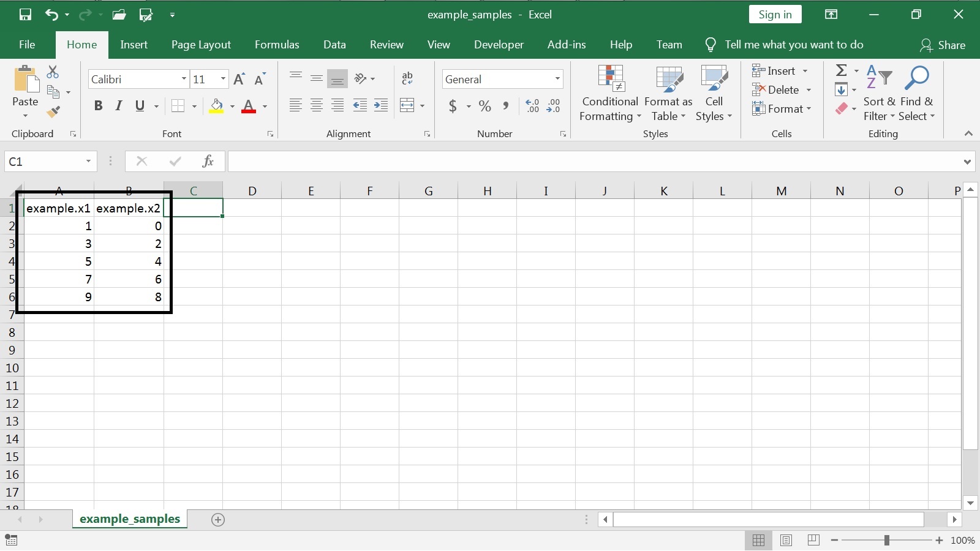Switch to the Formulas tab
The width and height of the screenshot is (980, 551).
pos(277,44)
